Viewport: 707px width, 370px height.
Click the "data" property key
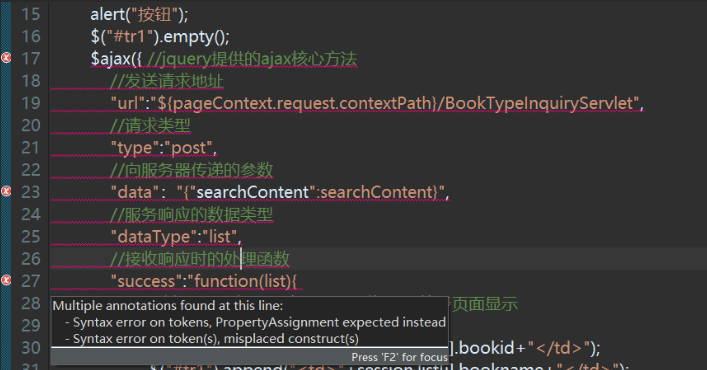[135, 192]
